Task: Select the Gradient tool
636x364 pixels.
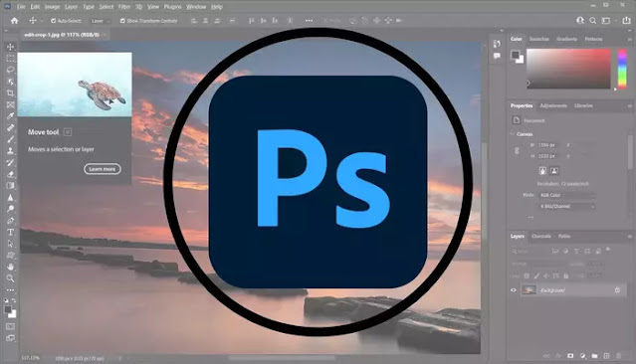Action: (x=11, y=186)
